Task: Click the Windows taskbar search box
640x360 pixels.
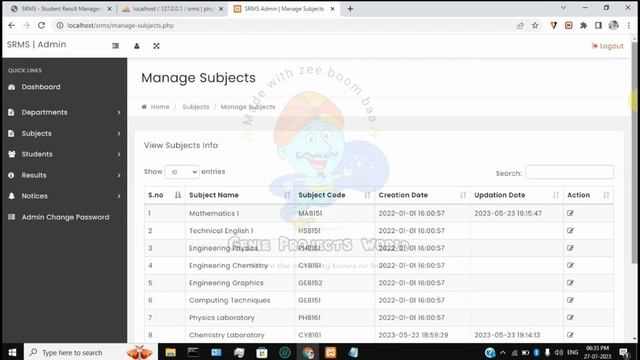Action: pos(90,352)
